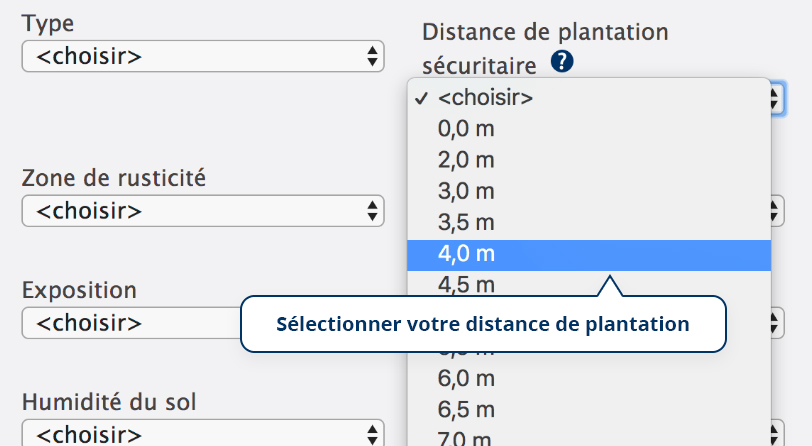812x446 pixels.
Task: Open the Type dropdown
Action: (202, 56)
